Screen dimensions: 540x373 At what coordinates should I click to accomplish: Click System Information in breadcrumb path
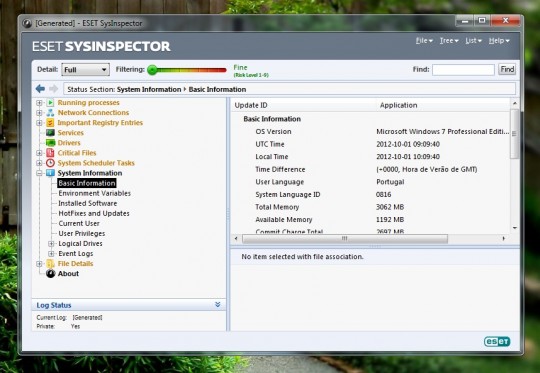click(149, 89)
